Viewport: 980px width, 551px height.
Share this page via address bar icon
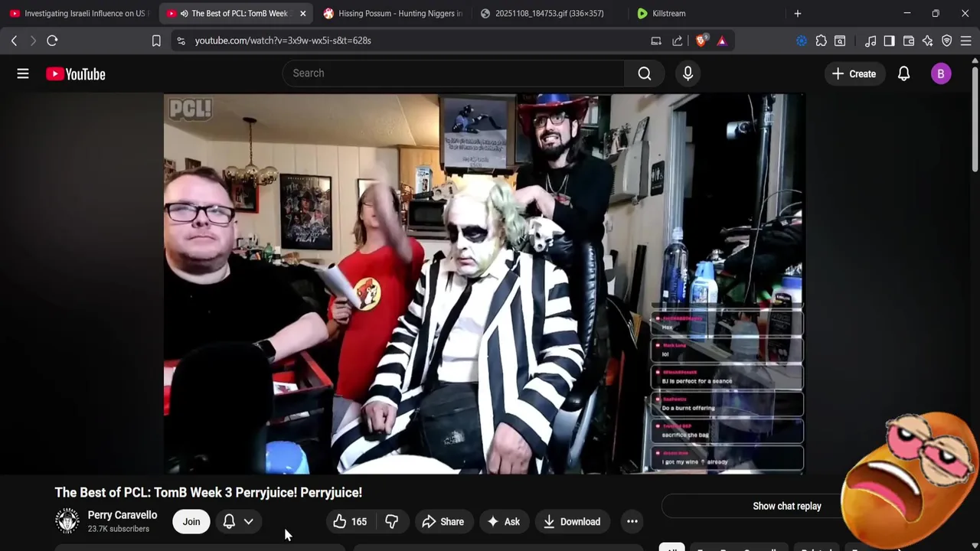coord(678,41)
